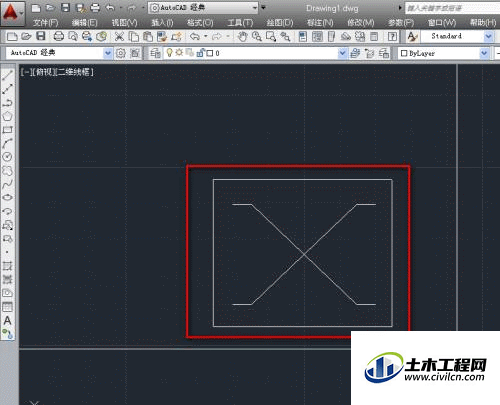
Task: Open the 标注(N) menu
Action: coord(320,23)
